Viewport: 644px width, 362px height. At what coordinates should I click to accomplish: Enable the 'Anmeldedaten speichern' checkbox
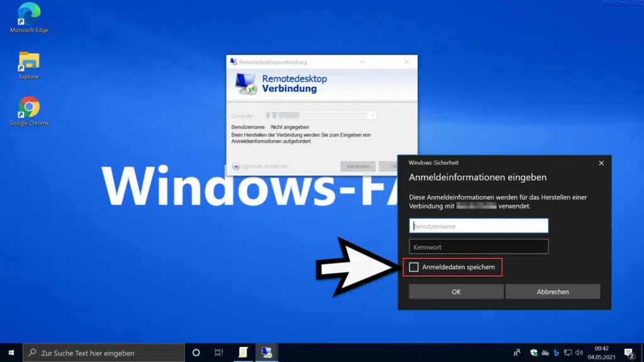[414, 267]
